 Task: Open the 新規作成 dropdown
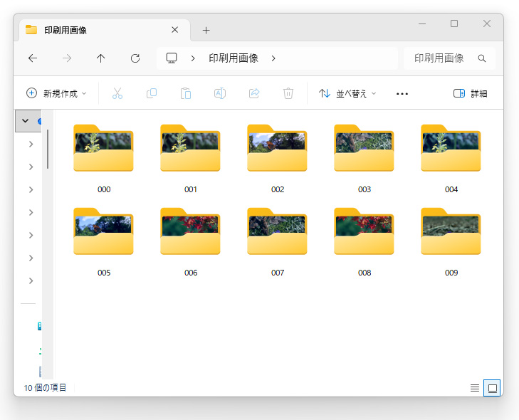tap(56, 93)
